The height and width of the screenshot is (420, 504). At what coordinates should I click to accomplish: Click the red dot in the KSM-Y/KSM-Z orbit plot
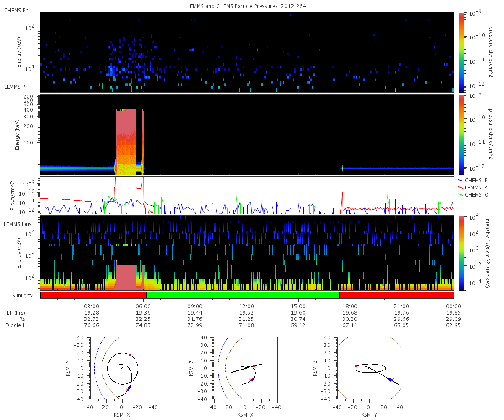click(356, 366)
